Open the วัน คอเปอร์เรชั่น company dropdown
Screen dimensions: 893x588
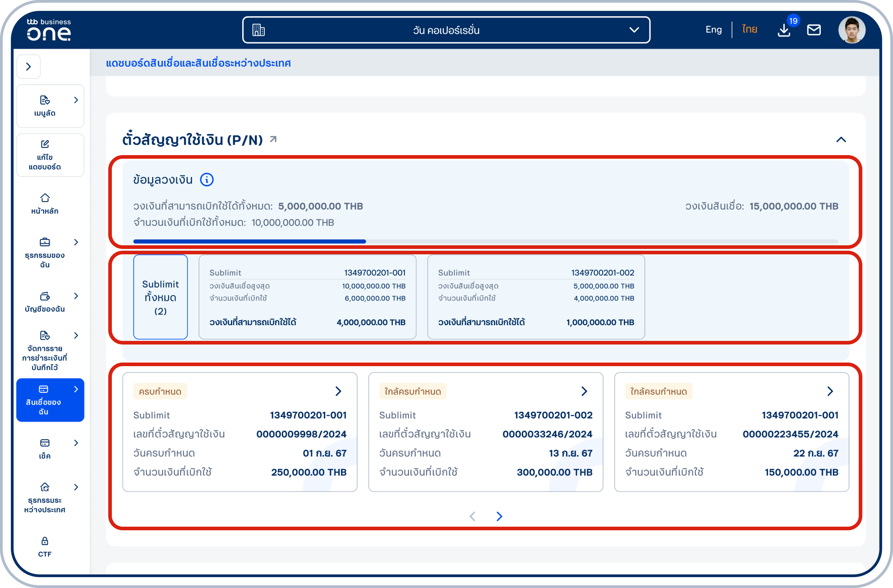[x=446, y=30]
